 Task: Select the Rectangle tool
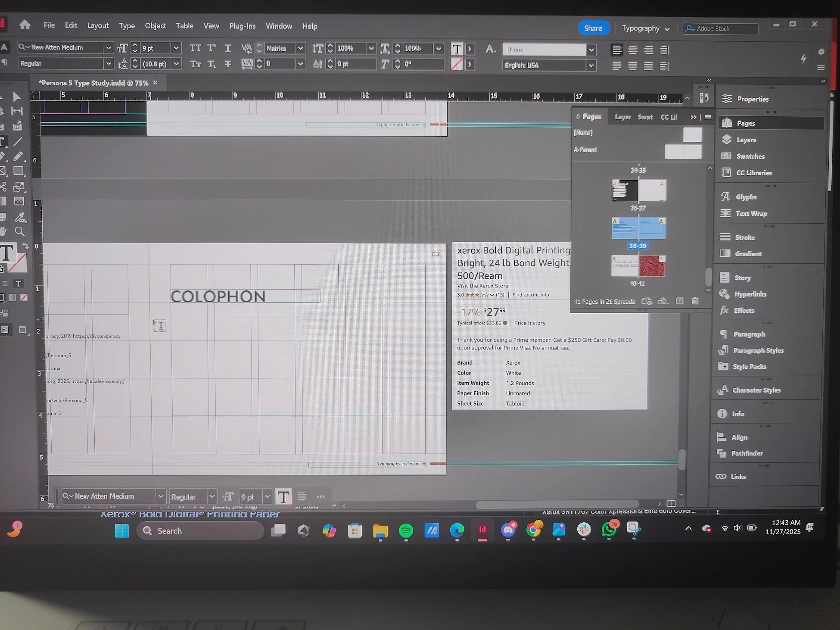tap(19, 171)
